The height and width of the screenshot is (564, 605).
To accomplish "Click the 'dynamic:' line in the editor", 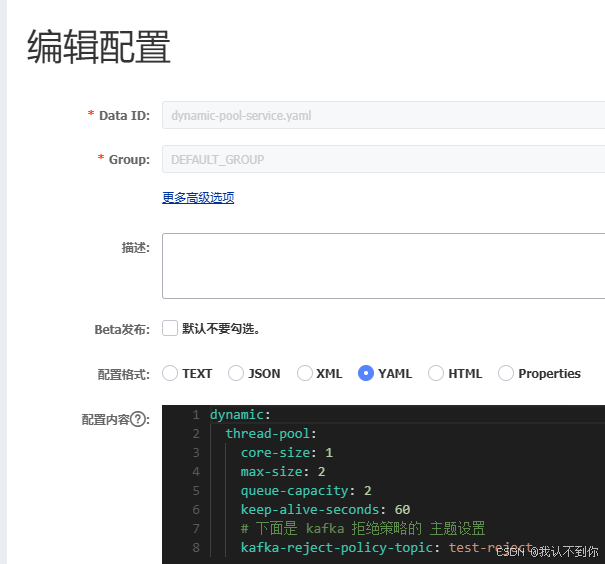I will (x=240, y=415).
